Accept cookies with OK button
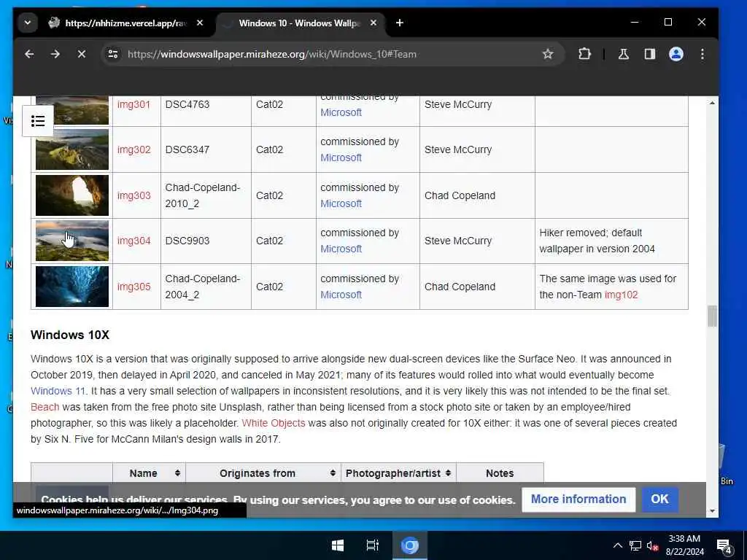The image size is (747, 560). coord(659,499)
